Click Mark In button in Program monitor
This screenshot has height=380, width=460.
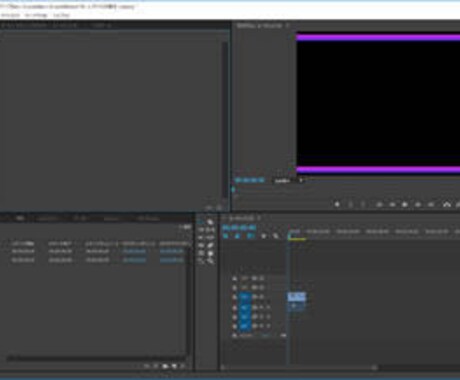pos(350,204)
